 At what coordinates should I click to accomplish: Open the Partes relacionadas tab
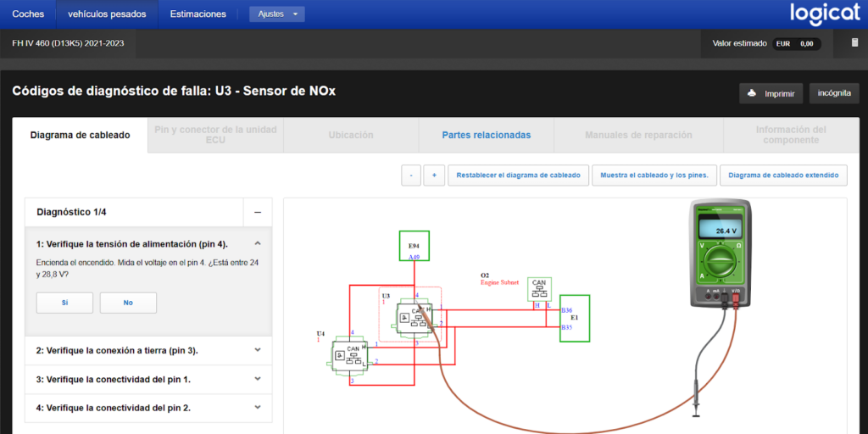(487, 135)
